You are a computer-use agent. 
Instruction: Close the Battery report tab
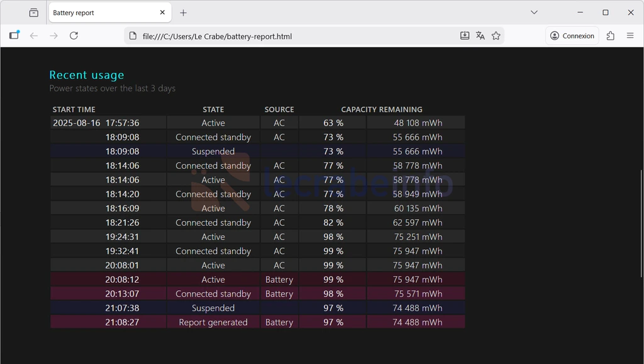click(162, 13)
